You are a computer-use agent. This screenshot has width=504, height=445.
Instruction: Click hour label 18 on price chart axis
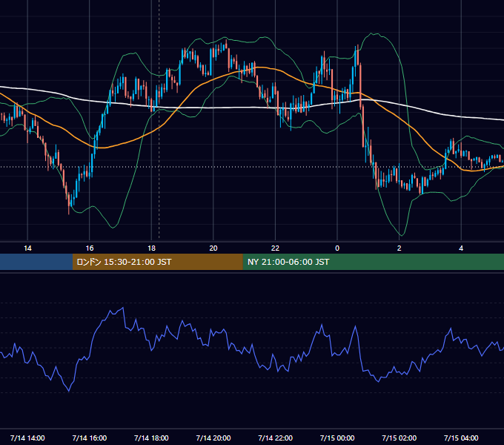[x=151, y=248]
